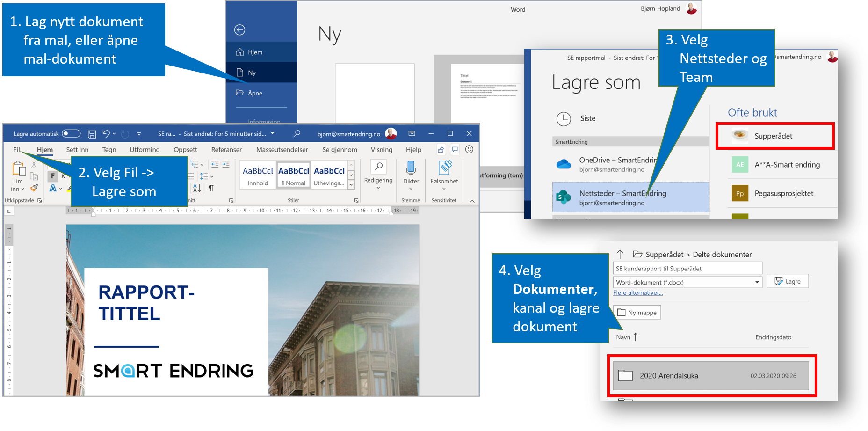Select the Uthevings style

329,175
